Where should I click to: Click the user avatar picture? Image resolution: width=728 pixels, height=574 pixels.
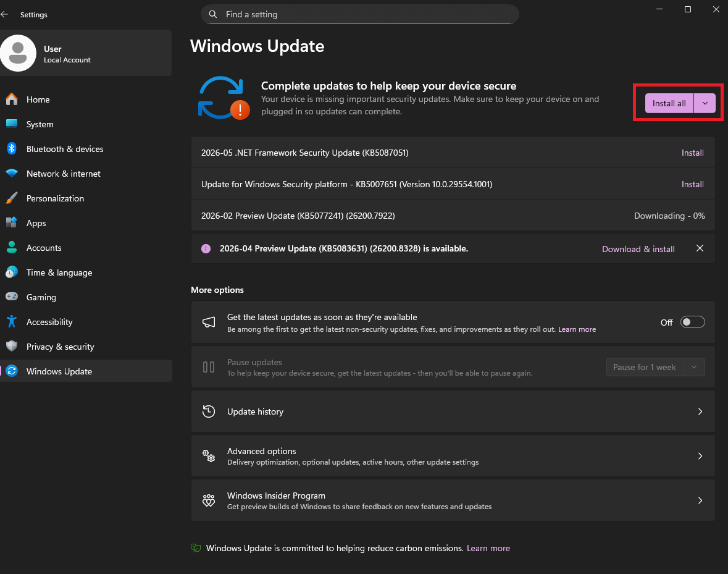18,53
